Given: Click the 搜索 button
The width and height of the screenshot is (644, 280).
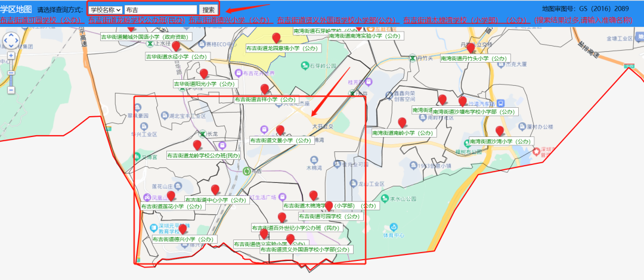Looking at the screenshot, I should pyautogui.click(x=209, y=10).
